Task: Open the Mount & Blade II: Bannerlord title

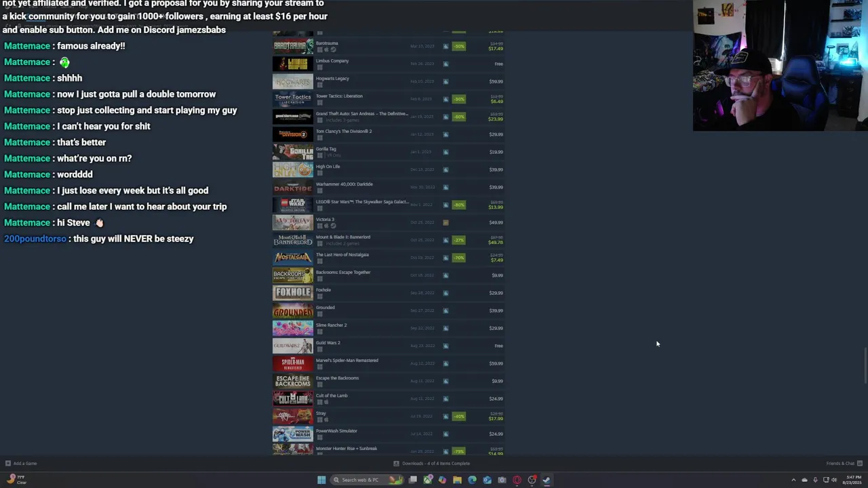Action: (343, 237)
